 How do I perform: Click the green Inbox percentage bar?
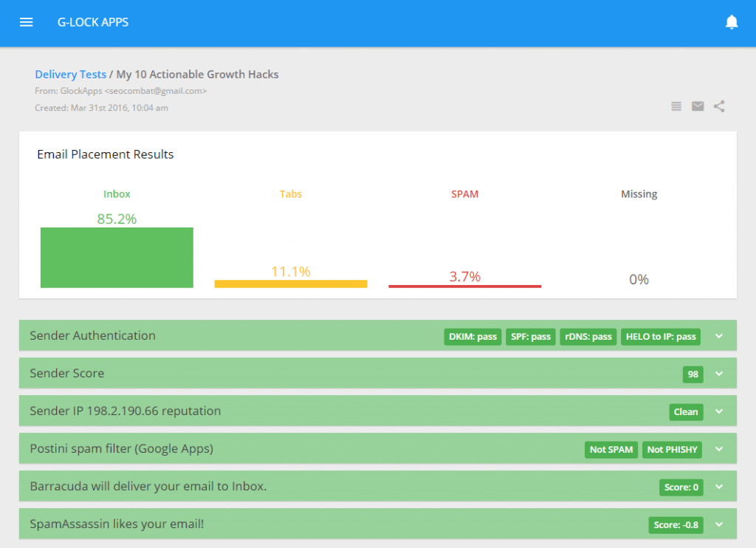tap(117, 257)
